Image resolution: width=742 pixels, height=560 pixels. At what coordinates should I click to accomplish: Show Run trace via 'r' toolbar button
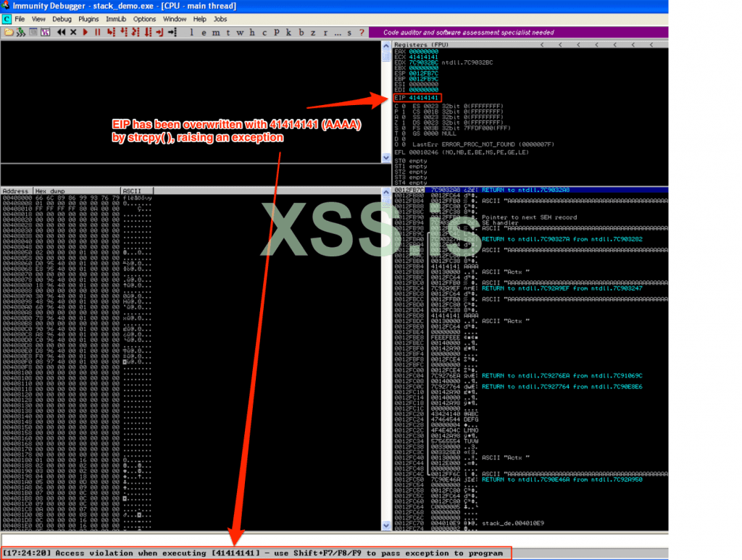325,32
